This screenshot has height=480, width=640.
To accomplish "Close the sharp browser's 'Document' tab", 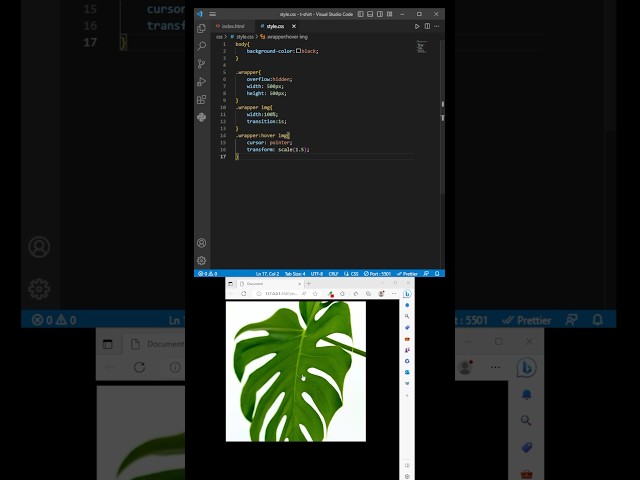I will click(x=300, y=284).
